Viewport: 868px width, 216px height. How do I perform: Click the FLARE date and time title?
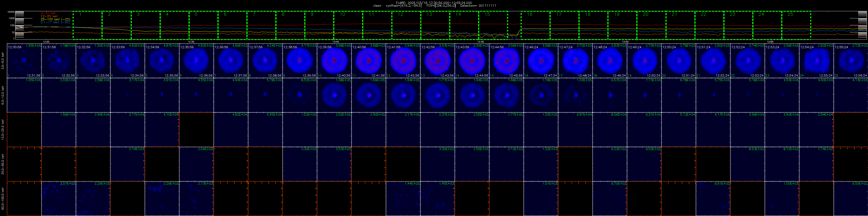tap(434, 3)
